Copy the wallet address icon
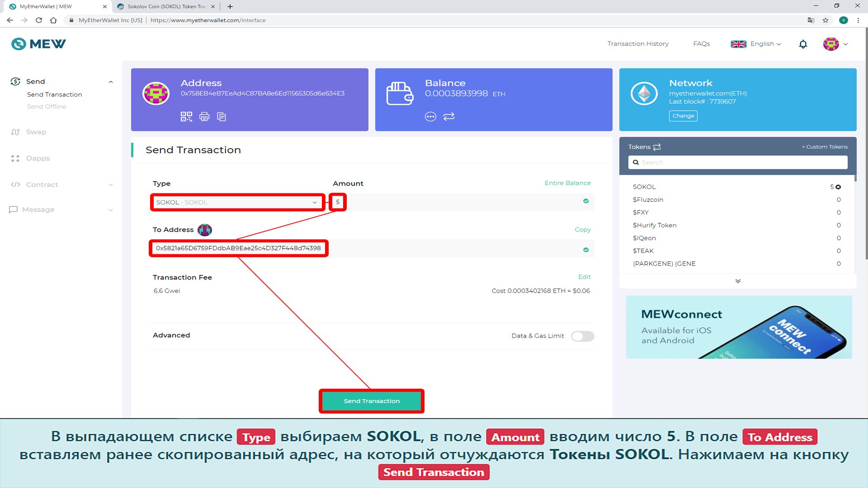The height and width of the screenshot is (488, 868). pyautogui.click(x=222, y=117)
